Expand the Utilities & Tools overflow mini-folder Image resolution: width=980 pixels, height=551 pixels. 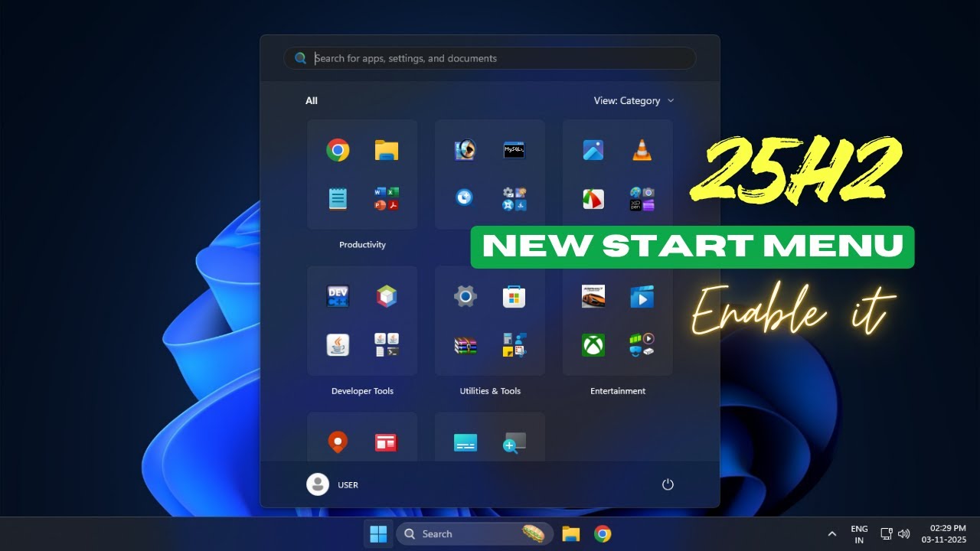coord(514,345)
